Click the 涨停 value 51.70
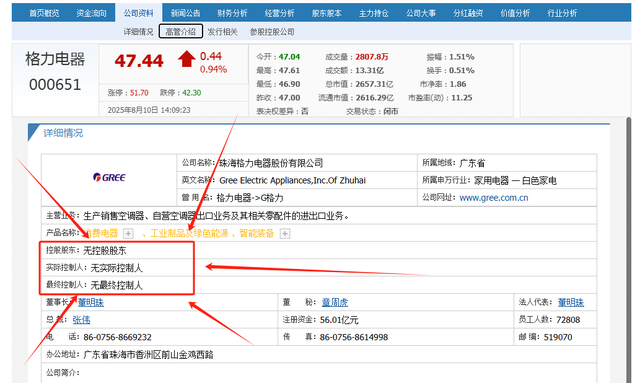 (139, 93)
